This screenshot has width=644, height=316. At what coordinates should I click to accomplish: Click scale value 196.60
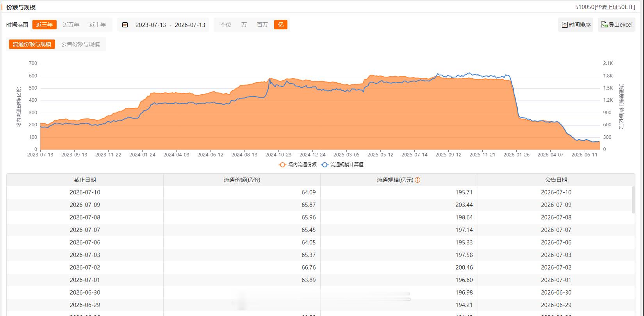click(464, 280)
